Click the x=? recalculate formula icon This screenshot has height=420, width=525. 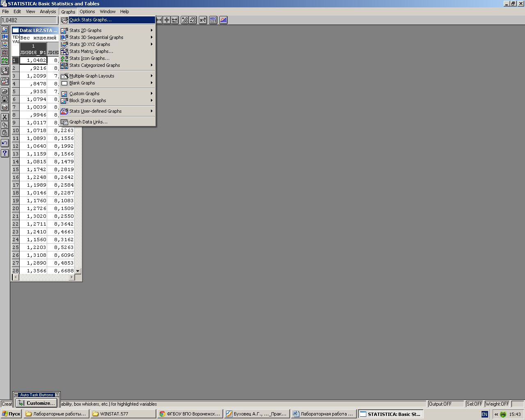(203, 20)
